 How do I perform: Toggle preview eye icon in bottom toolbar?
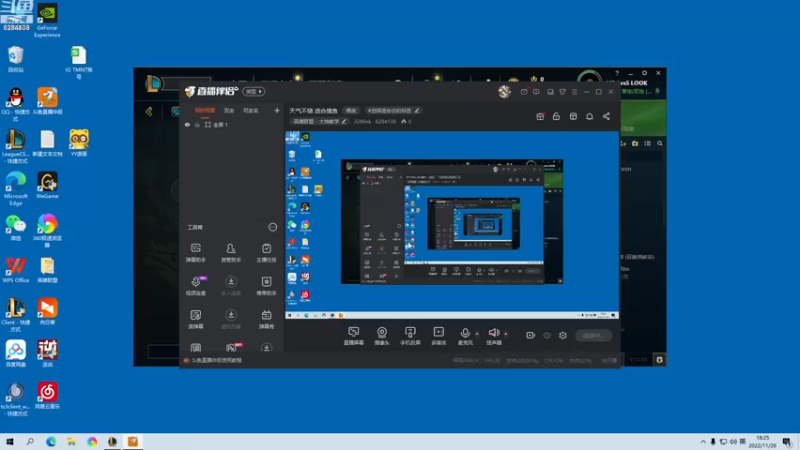click(x=547, y=335)
